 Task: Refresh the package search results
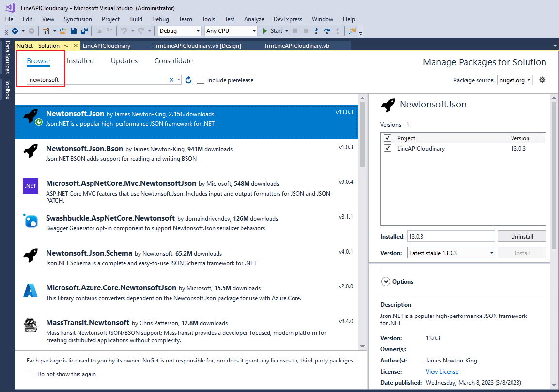(x=188, y=80)
